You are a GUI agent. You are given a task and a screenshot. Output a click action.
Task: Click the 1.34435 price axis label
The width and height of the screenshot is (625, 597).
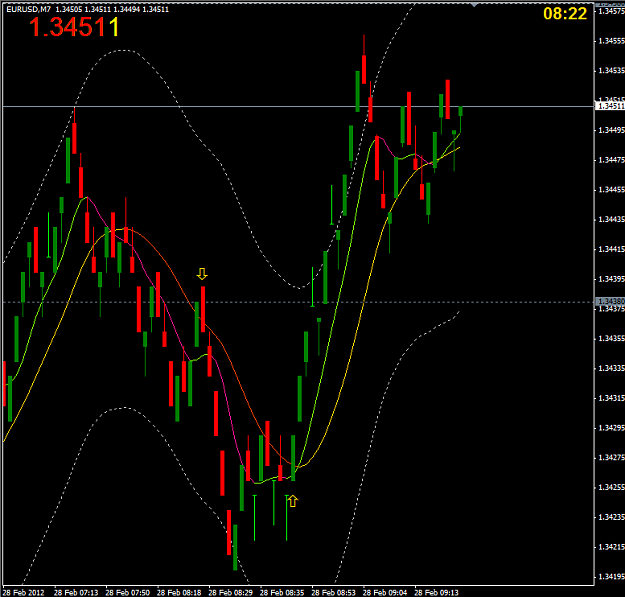click(611, 220)
